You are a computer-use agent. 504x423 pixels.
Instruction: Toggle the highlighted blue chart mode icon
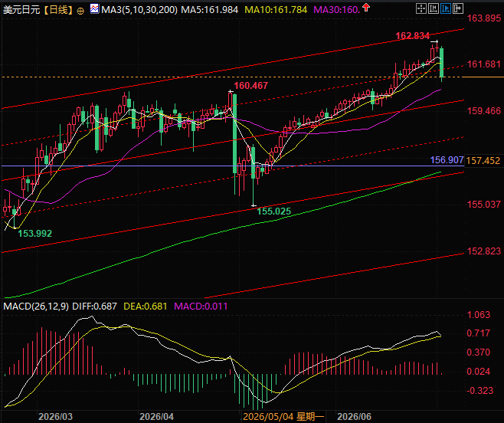point(446,8)
